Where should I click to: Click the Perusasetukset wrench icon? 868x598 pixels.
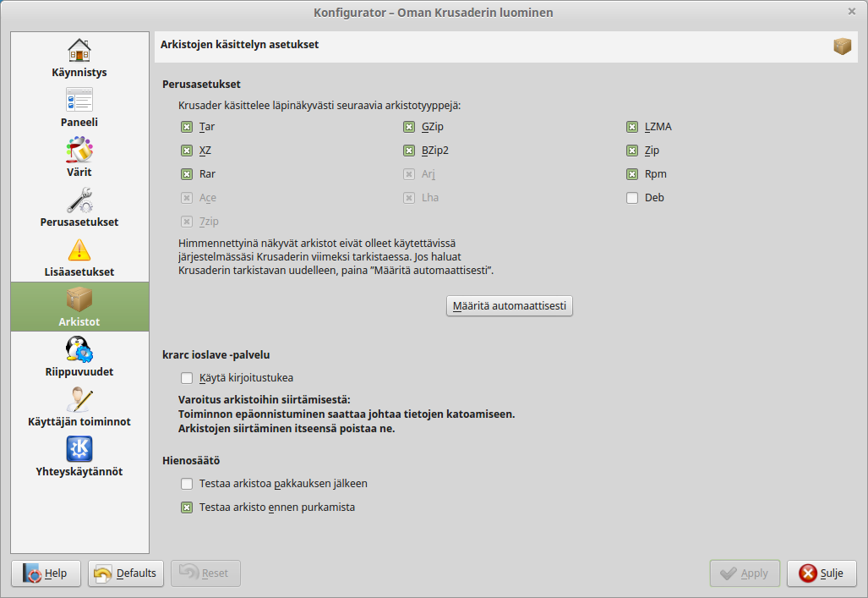coord(79,200)
